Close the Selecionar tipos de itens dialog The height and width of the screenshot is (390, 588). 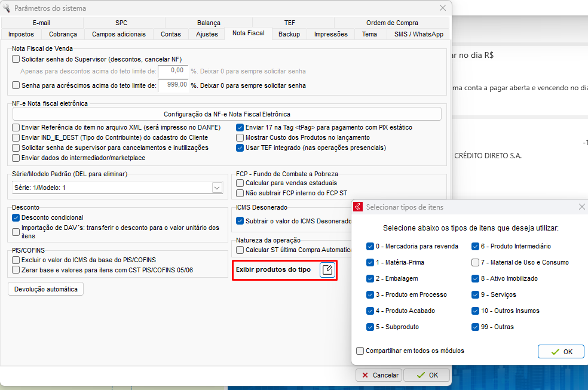[x=581, y=207]
